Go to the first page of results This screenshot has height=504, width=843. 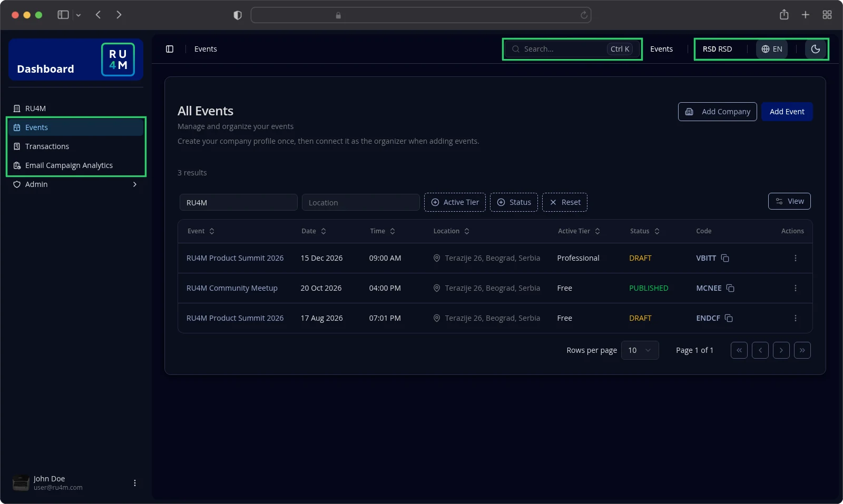tap(739, 350)
